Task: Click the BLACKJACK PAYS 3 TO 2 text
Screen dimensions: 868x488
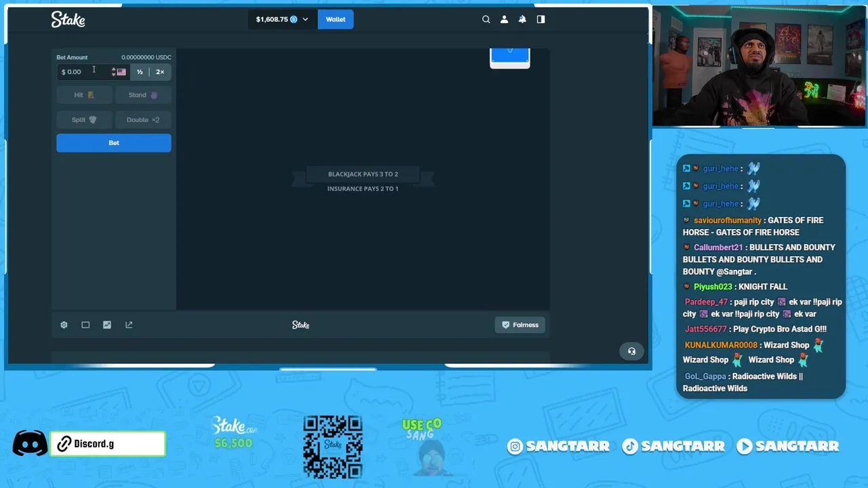Action: click(363, 174)
